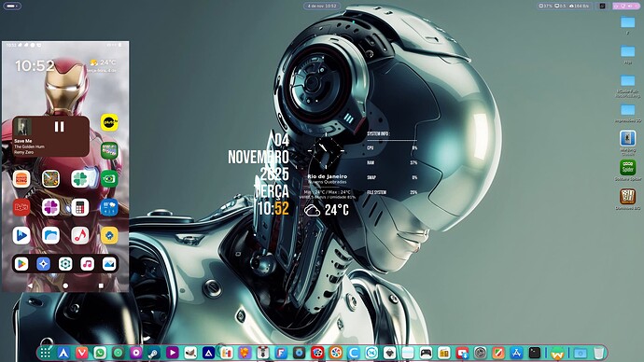The width and height of the screenshot is (644, 362).
Task: Open the phone Settings gear app
Action: pos(65,264)
